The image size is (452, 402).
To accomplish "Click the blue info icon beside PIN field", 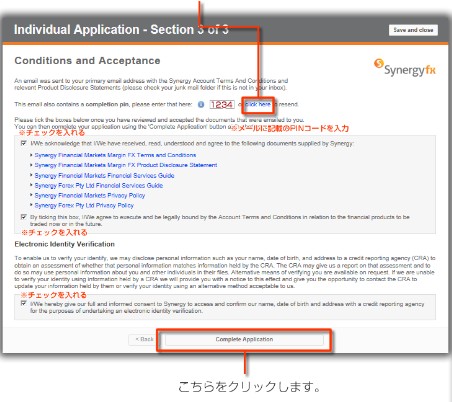I will point(201,104).
